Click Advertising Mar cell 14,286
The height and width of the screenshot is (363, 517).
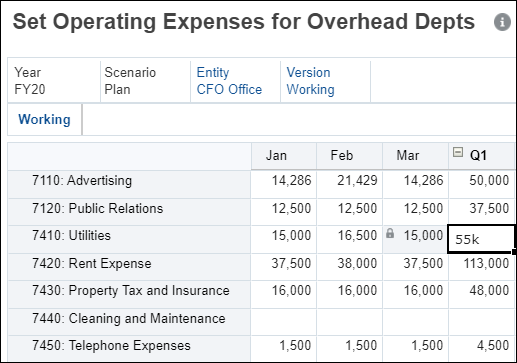click(415, 184)
